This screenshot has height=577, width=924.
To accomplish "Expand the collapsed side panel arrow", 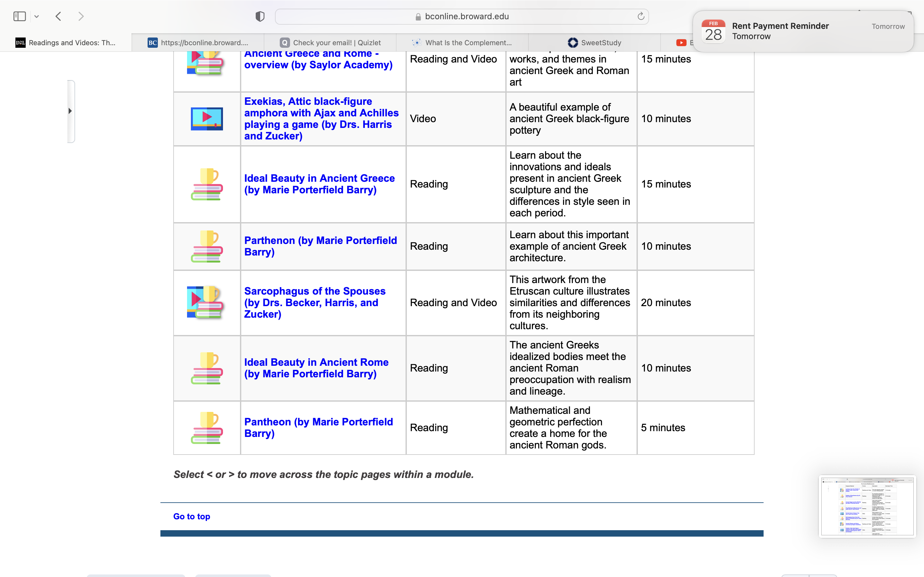I will 70,111.
